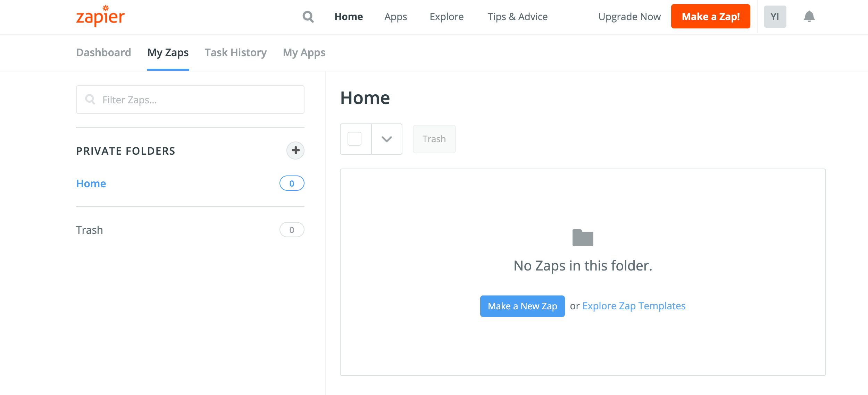
Task: Click Home folder zero count badge
Action: click(292, 183)
